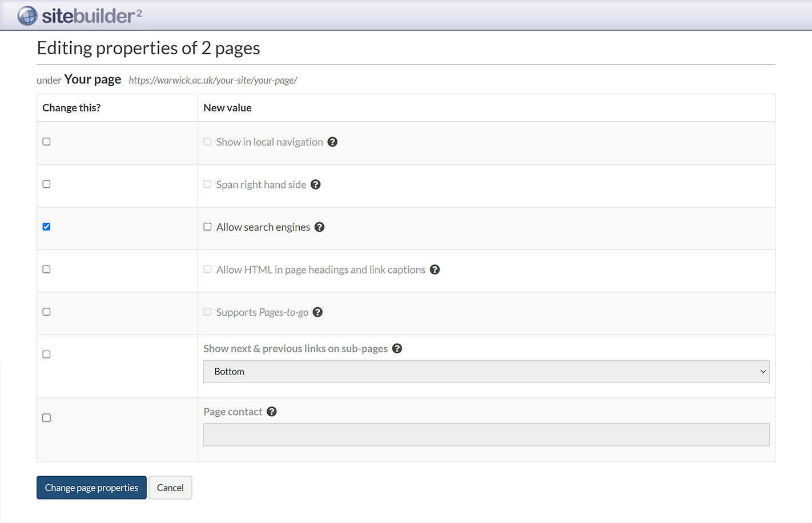Enable changing next & previous links setting
This screenshot has width=812, height=523.
coord(47,355)
